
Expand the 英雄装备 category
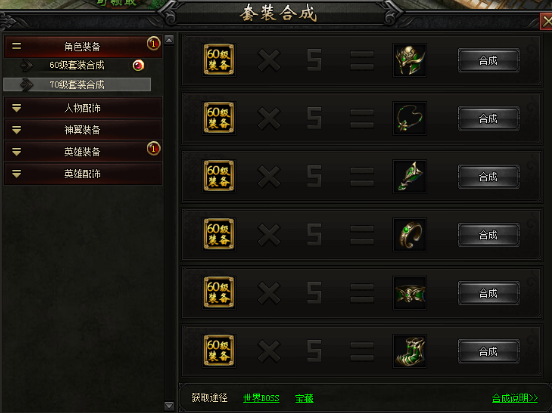point(83,152)
